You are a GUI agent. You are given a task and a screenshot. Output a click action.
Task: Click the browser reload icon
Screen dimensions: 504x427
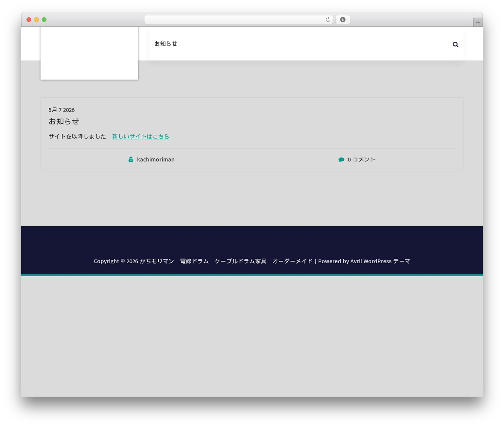point(328,20)
